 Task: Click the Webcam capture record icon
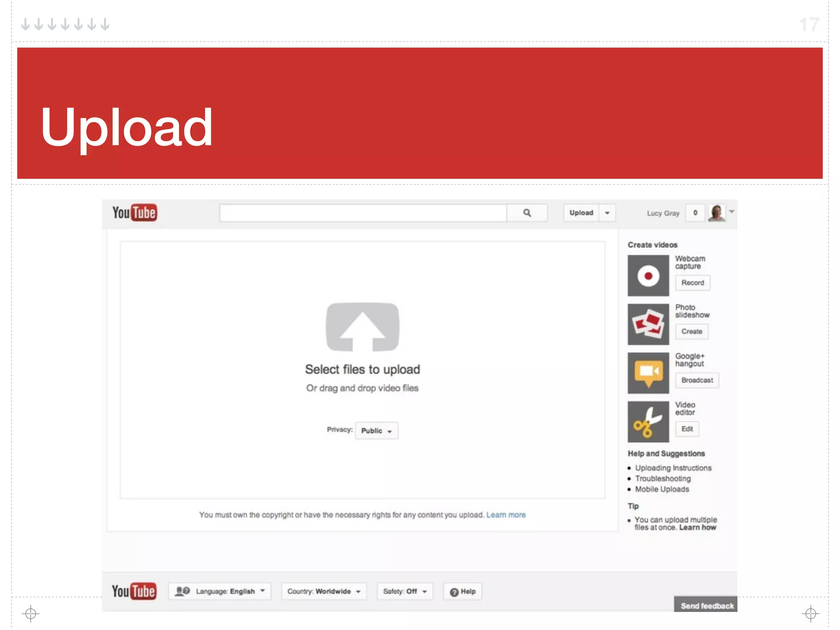click(648, 276)
